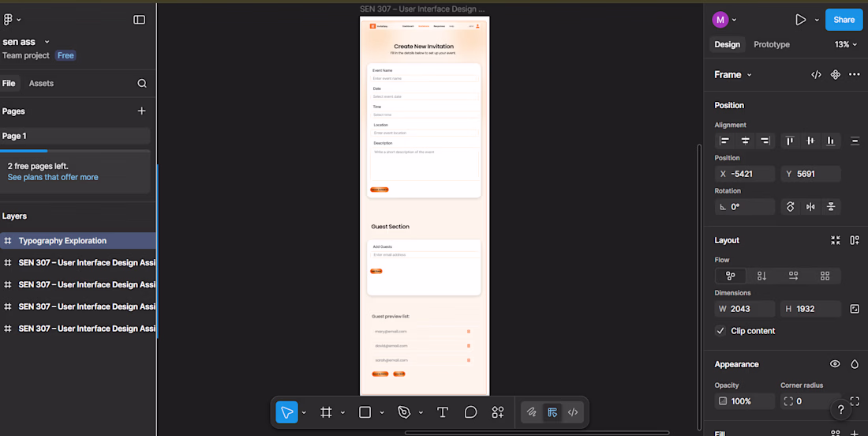Open the user avatar M dropdown
The image size is (868, 436).
pos(724,20)
